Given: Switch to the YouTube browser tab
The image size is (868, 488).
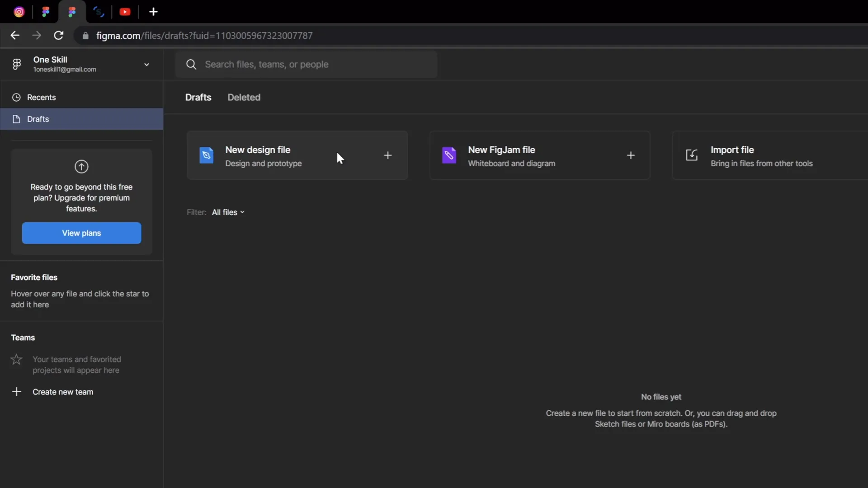Looking at the screenshot, I should (125, 12).
